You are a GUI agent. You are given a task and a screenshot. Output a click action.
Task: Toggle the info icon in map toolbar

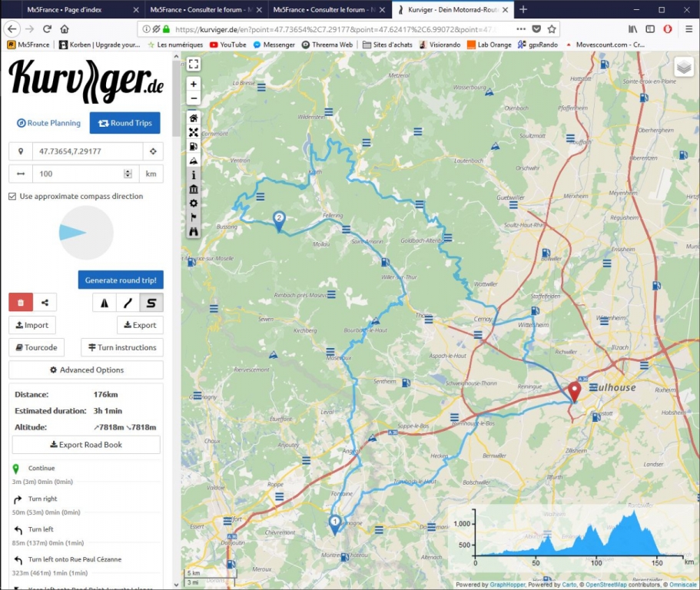click(194, 175)
